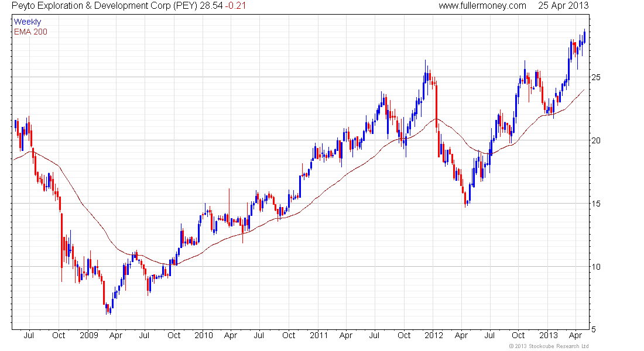Click the y-axis label 20

tap(596, 140)
